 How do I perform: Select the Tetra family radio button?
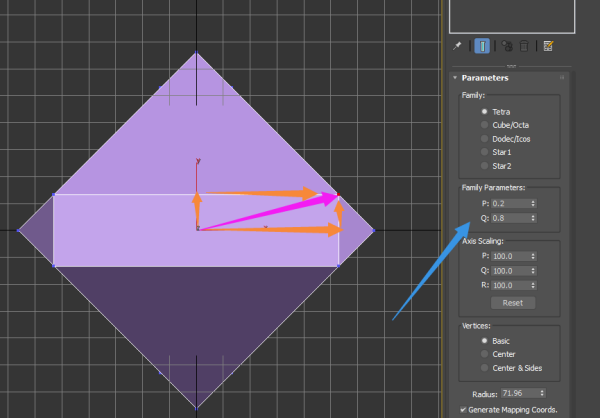click(x=484, y=111)
